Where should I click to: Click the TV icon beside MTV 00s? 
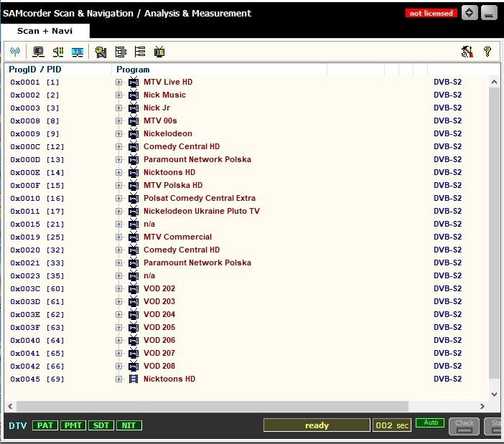click(x=134, y=121)
